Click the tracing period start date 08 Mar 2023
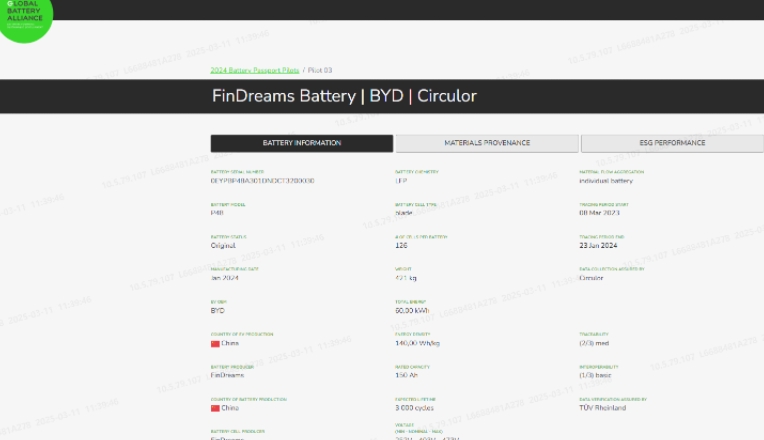The image size is (764, 440). (x=599, y=213)
